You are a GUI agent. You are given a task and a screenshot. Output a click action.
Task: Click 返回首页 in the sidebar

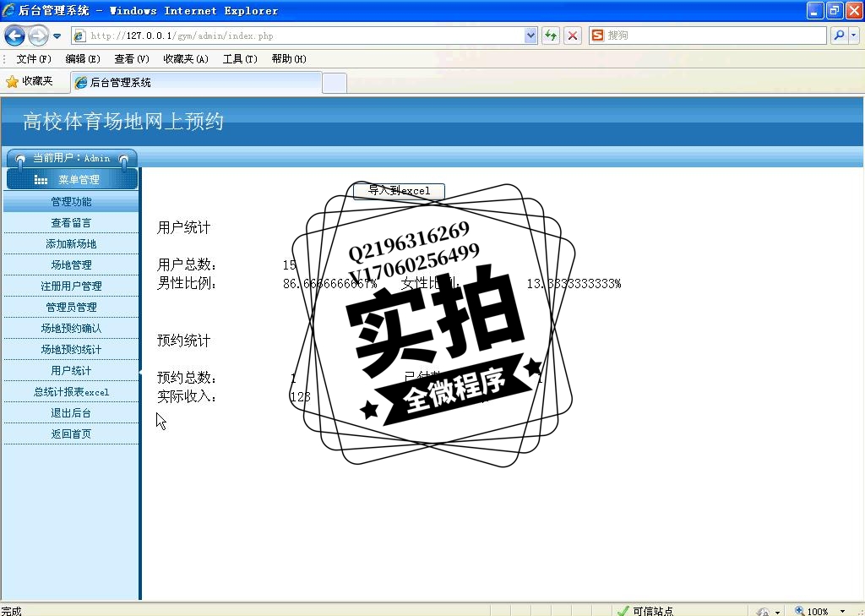tap(71, 433)
